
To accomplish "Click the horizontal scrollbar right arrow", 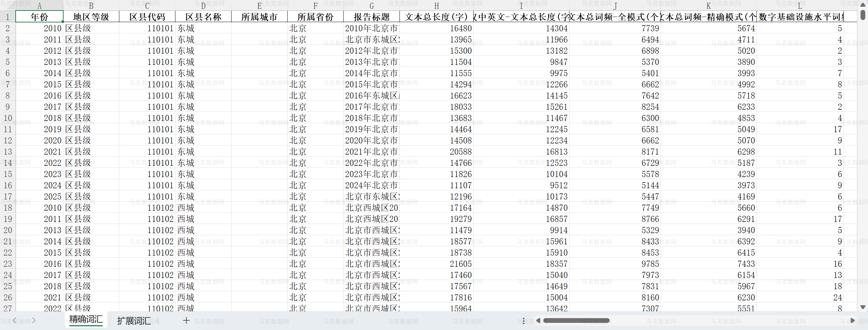I will click(853, 320).
